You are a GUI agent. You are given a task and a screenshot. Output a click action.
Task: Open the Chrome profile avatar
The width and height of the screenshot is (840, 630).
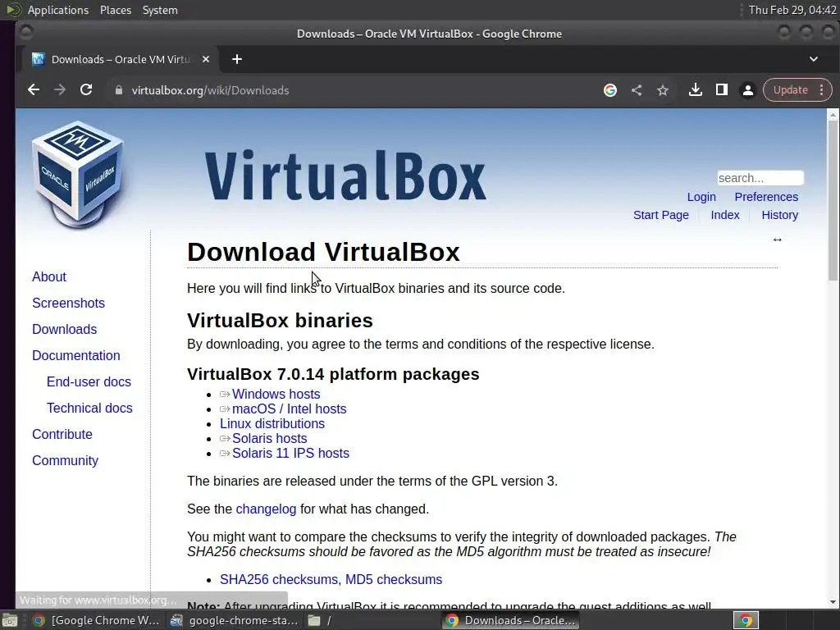pos(748,90)
